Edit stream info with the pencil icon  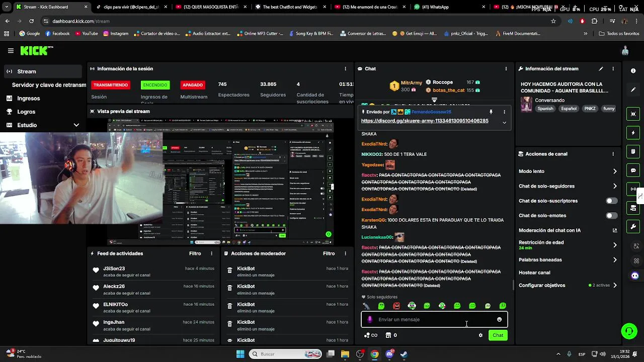click(601, 69)
